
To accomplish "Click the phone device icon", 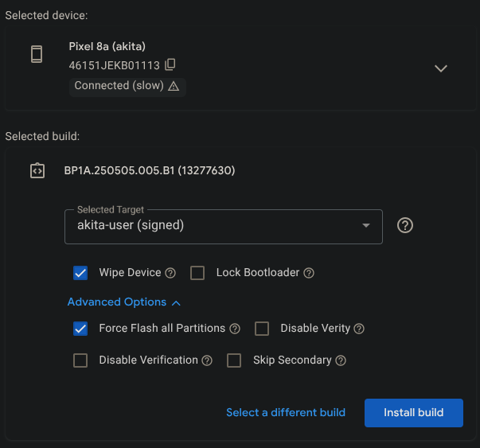I will 36,54.
